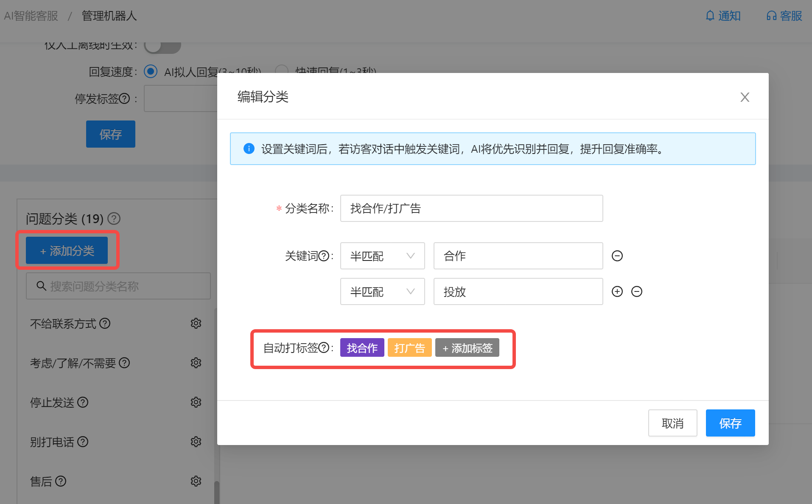Open the 通知 notification bell

(x=722, y=16)
